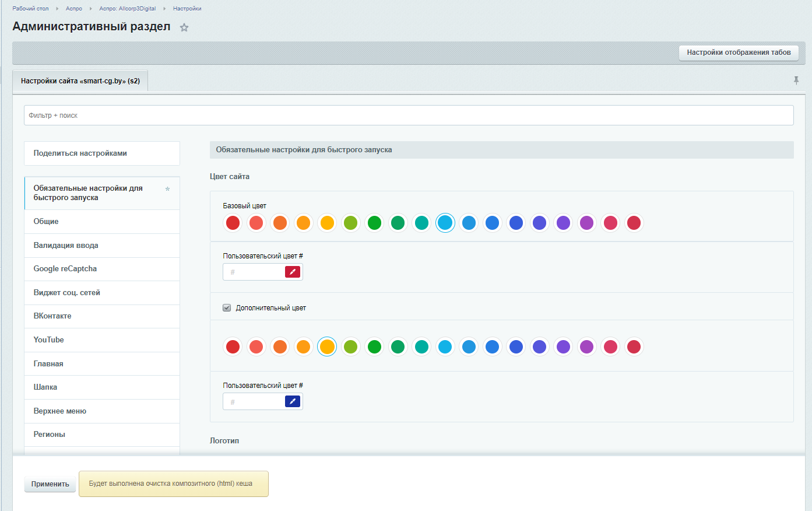Pick teal swatch in additional color row
The height and width of the screenshot is (511, 812).
point(421,347)
